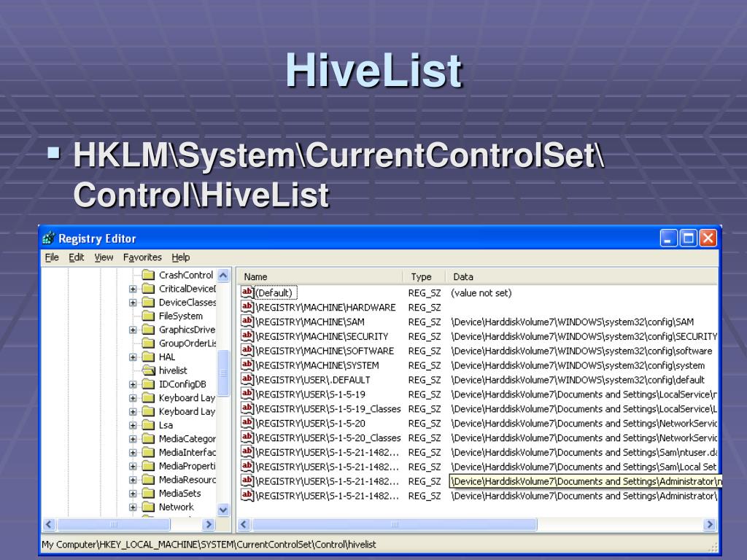Image resolution: width=747 pixels, height=560 pixels.
Task: Click the HARDWARE value string icon
Action: coord(247,307)
